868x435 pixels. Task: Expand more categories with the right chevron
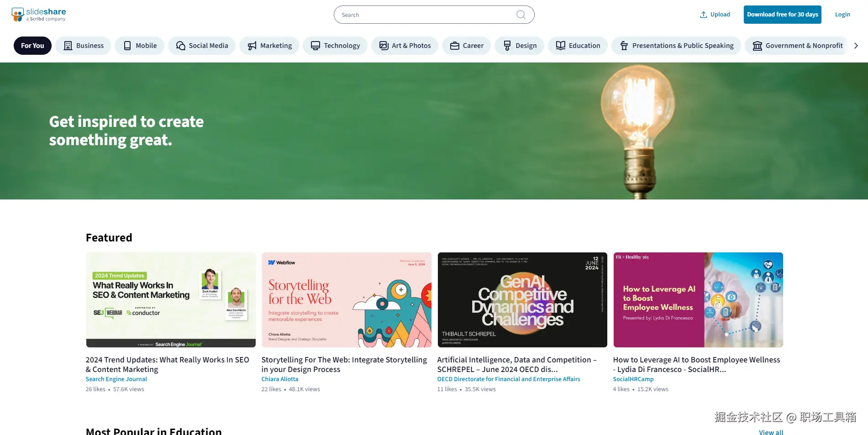(x=856, y=46)
